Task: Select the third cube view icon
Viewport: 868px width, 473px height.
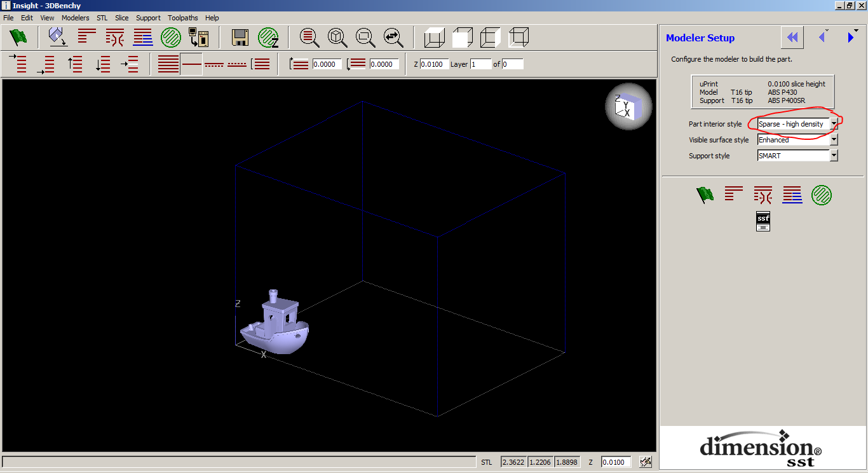Action: click(x=491, y=38)
